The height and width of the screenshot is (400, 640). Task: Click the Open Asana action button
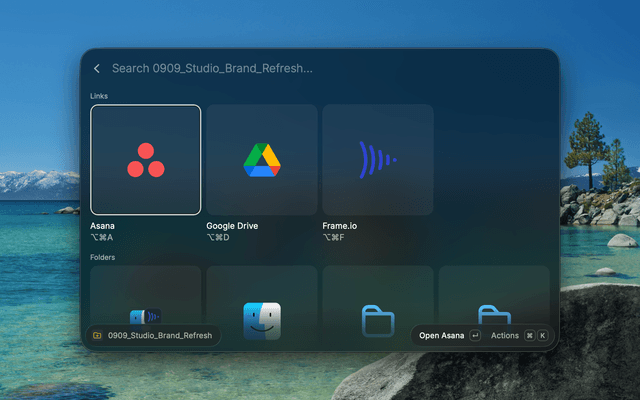[442, 336]
